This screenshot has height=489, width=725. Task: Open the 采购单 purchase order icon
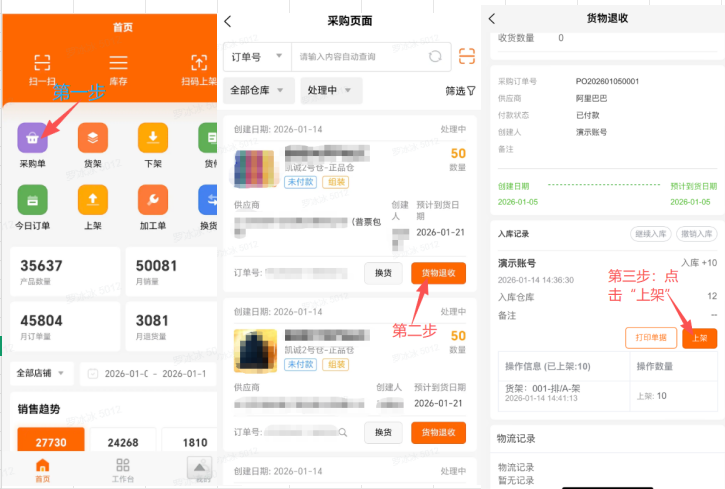click(32, 138)
